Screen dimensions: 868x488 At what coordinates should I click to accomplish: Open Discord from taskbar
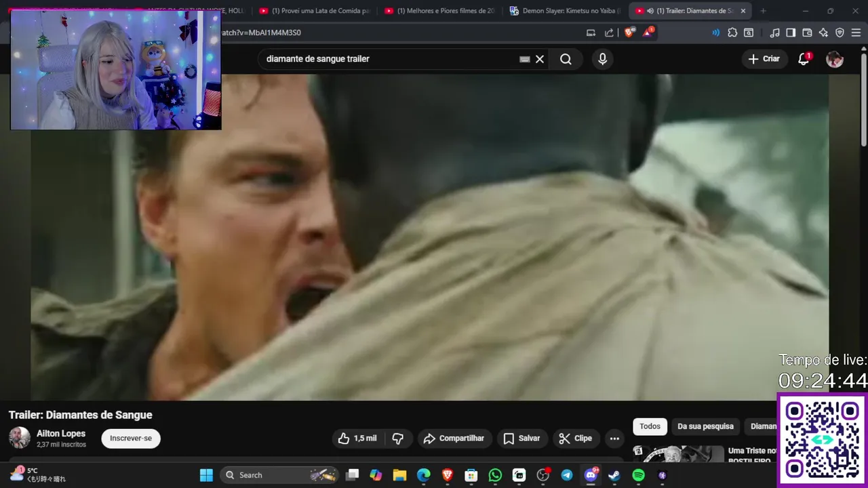click(x=591, y=475)
